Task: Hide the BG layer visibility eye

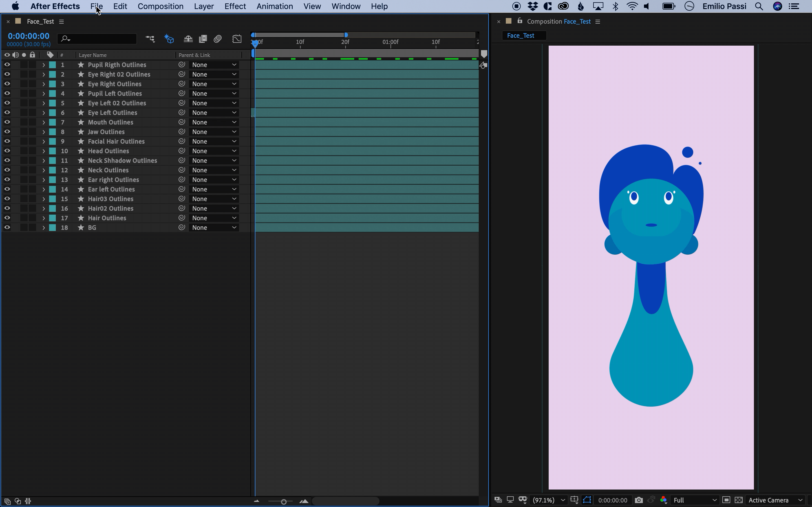Action: (7, 227)
